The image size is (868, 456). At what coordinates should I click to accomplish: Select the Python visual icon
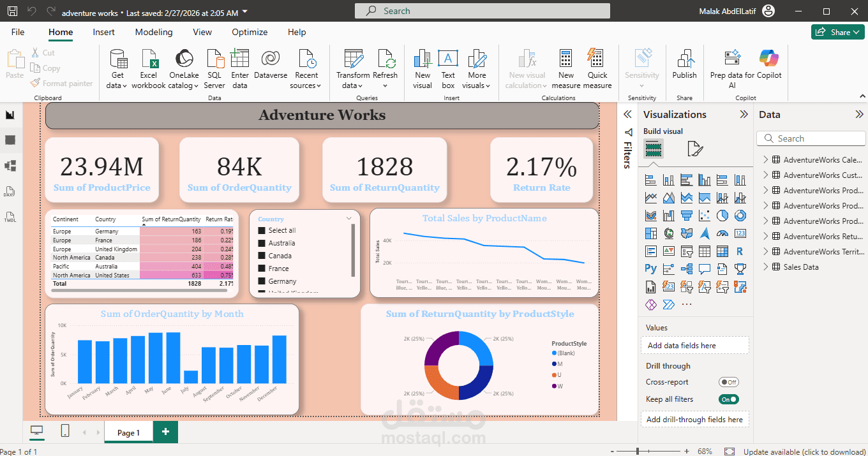[x=651, y=269]
